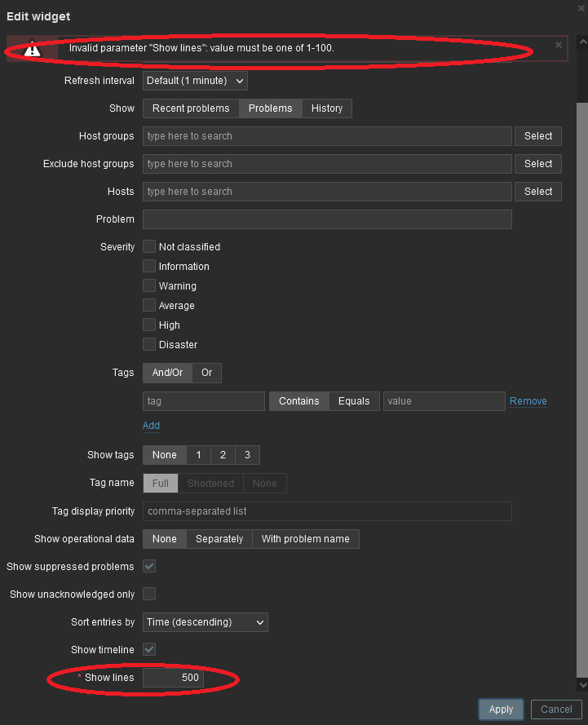Image resolution: width=588 pixels, height=725 pixels.
Task: Dismiss the invalid parameter error message
Action: (x=558, y=46)
